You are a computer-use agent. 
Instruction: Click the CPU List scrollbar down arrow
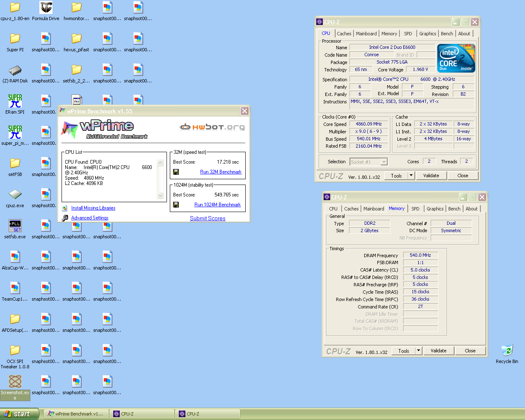[x=160, y=196]
